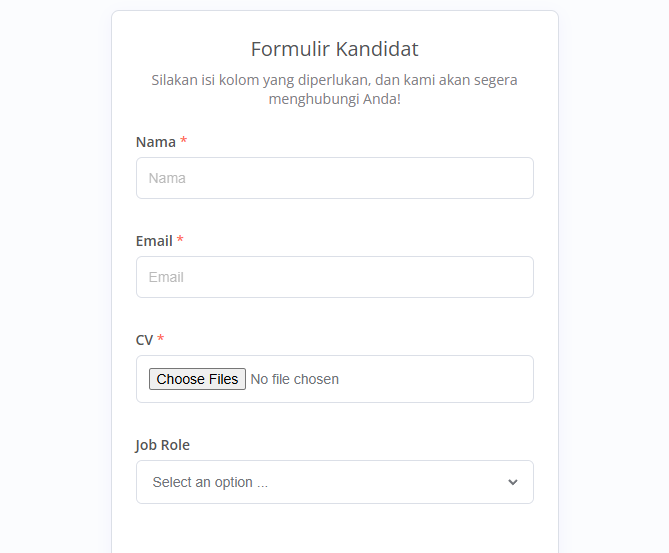Click the Nama field label
This screenshot has width=669, height=553.
[156, 142]
